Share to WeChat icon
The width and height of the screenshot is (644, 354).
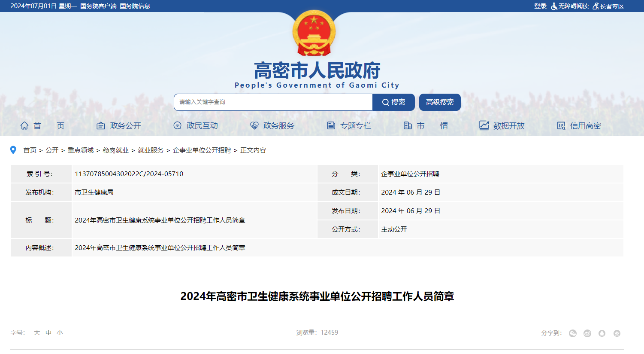coord(573,333)
